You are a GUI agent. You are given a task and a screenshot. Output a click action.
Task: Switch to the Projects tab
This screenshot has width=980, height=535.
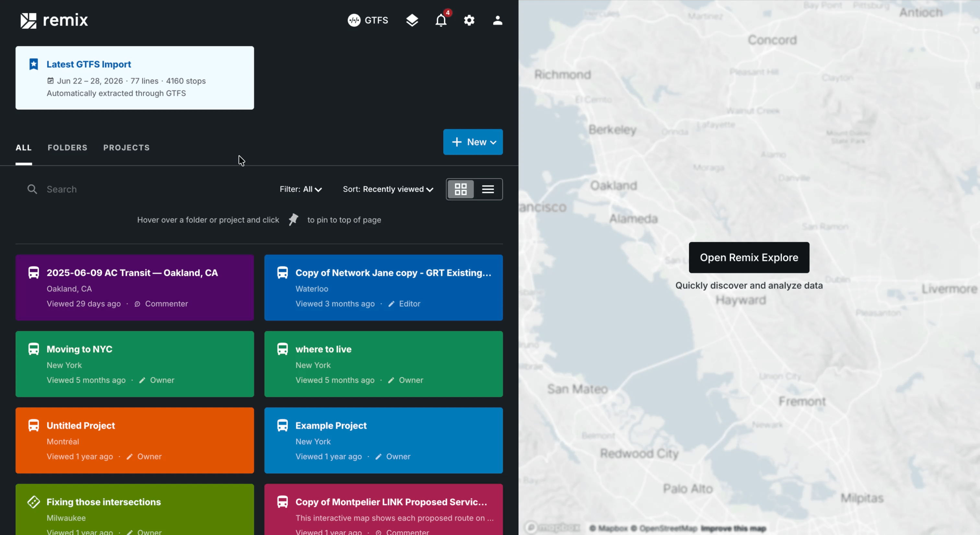pyautogui.click(x=126, y=148)
